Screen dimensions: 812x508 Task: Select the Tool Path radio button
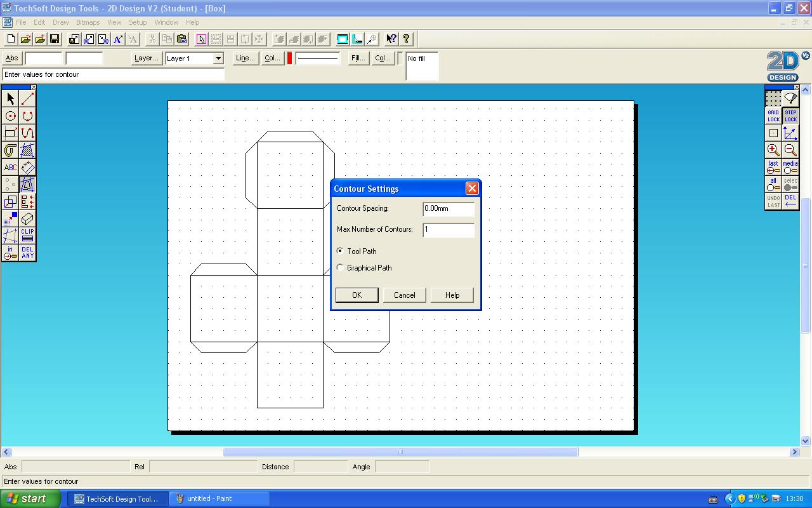[340, 251]
